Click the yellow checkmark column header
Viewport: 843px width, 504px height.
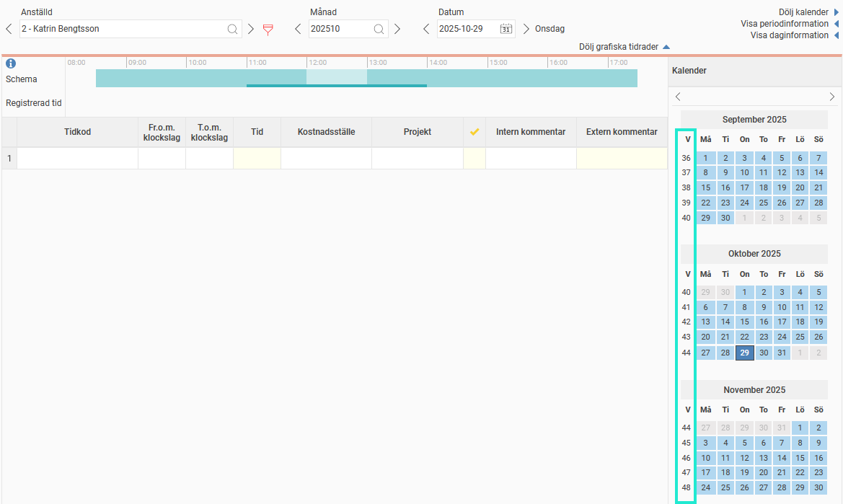474,133
